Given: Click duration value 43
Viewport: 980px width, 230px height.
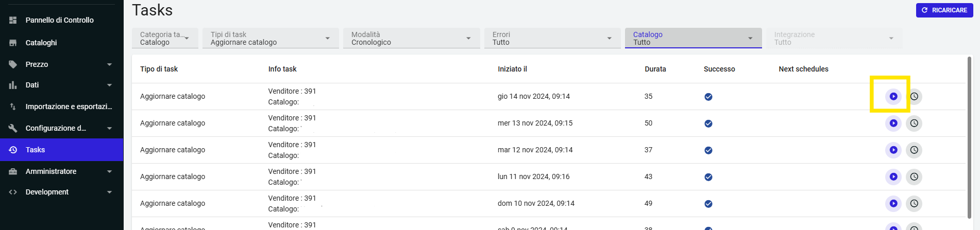Looking at the screenshot, I should pos(648,176).
